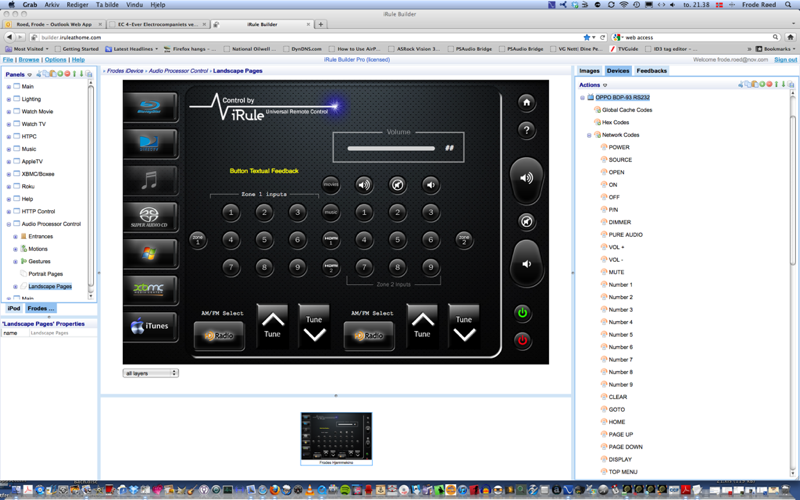The image size is (800, 500).
Task: Click the round 'movies' button
Action: pos(331,184)
